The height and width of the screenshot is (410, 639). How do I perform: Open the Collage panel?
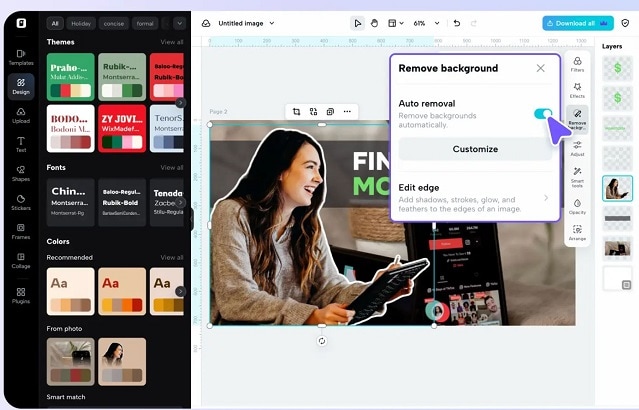pos(21,260)
